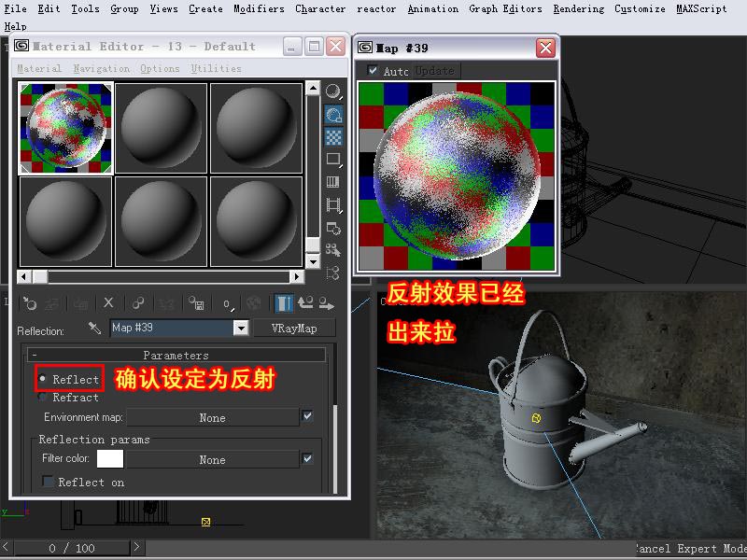Click the white Filter color swatch
Image resolution: width=747 pixels, height=560 pixels.
pos(110,458)
